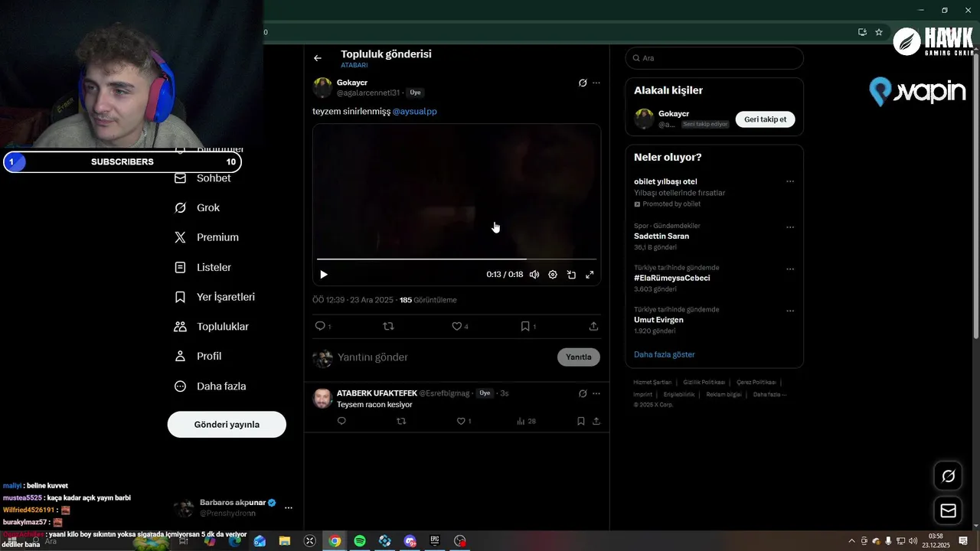Viewport: 980px width, 551px height.
Task: Click the browser install app icon
Action: (862, 32)
